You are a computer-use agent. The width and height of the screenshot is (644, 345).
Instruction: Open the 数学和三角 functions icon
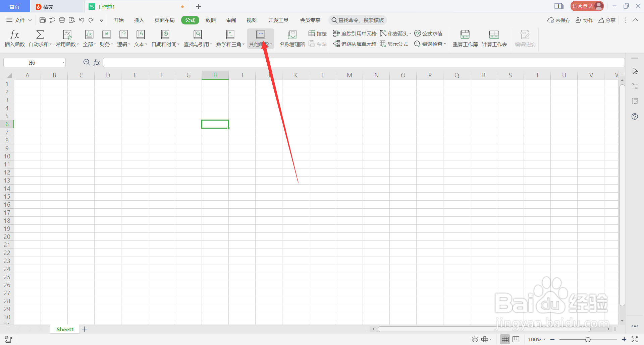coord(230,34)
